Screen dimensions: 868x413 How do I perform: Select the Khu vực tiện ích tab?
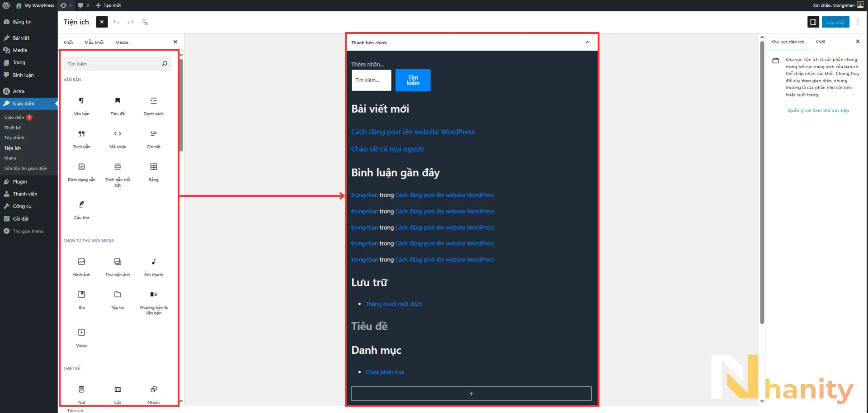click(788, 42)
